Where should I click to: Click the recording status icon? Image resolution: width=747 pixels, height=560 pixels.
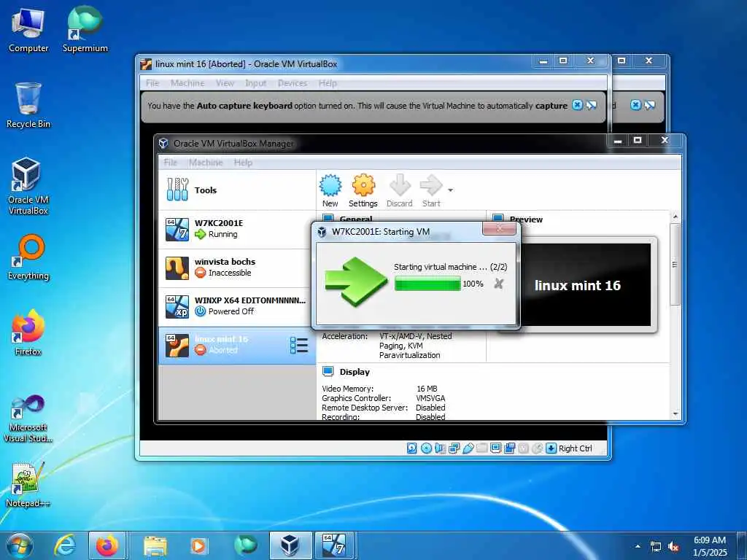point(509,448)
